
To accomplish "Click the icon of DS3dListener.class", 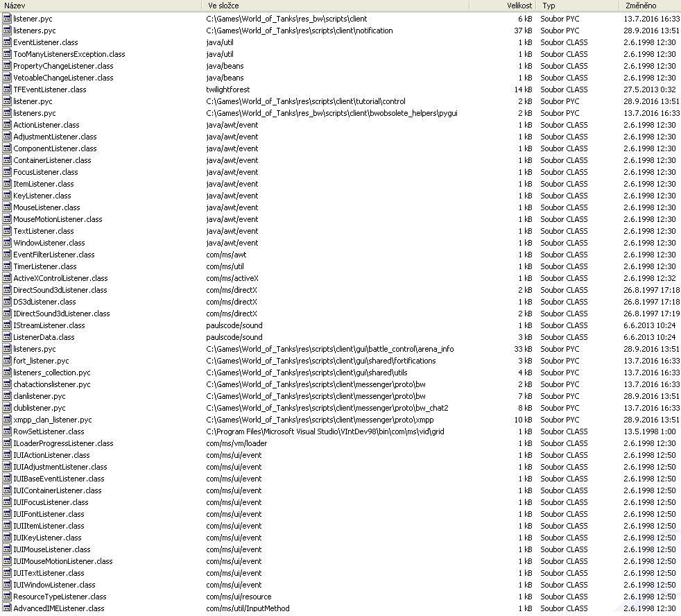I will 6,302.
